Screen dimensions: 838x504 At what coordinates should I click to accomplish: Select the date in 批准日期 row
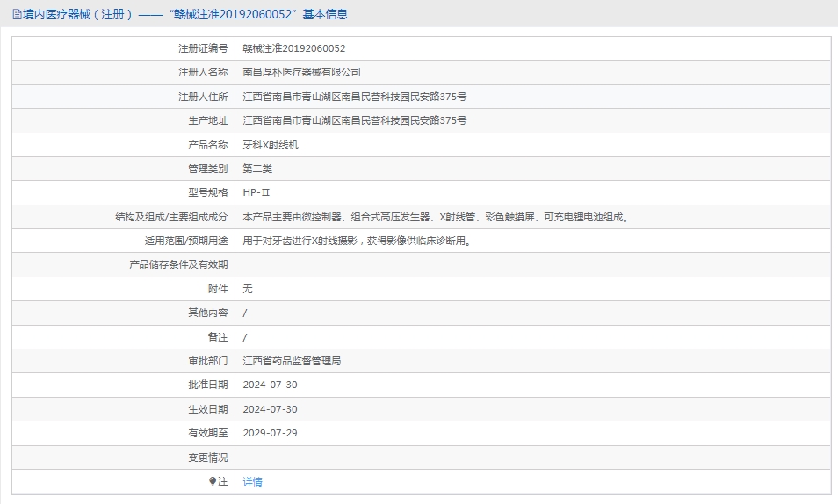click(x=270, y=385)
